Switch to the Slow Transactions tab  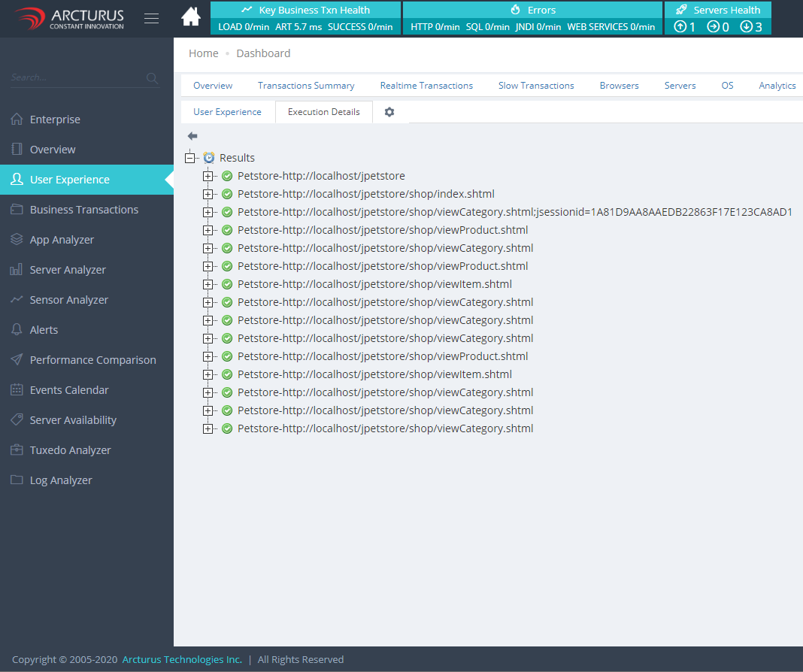coord(536,86)
